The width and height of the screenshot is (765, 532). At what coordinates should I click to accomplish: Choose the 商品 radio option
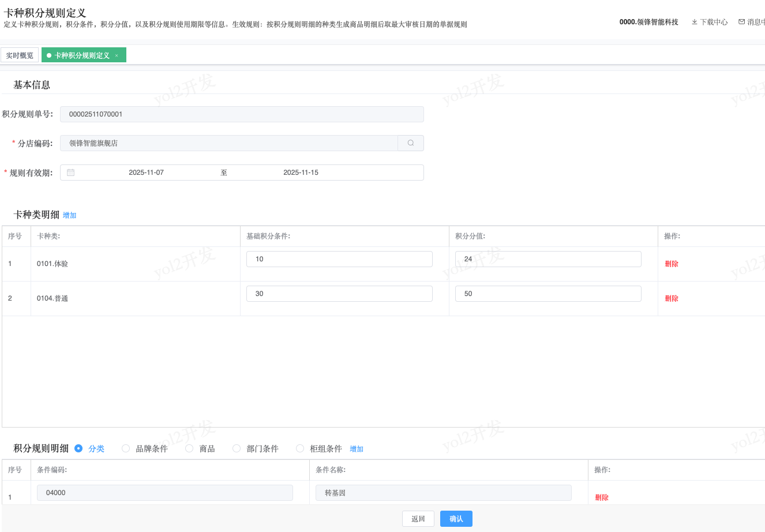click(189, 448)
